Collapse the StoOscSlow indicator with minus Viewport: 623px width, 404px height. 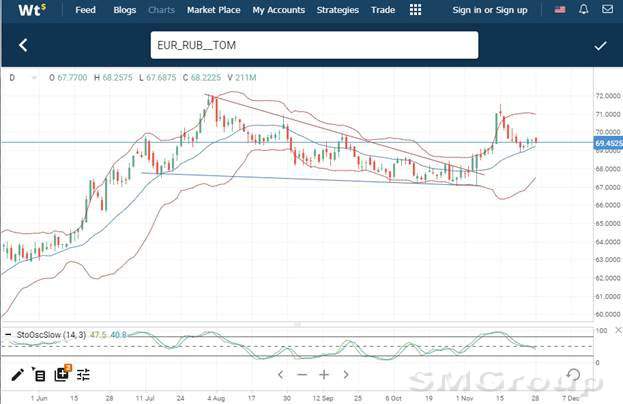click(8, 335)
